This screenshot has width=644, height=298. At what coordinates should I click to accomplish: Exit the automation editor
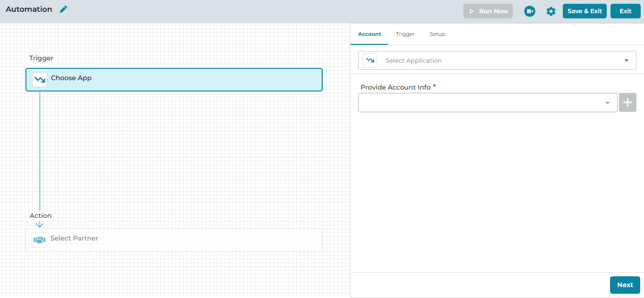coord(626,11)
